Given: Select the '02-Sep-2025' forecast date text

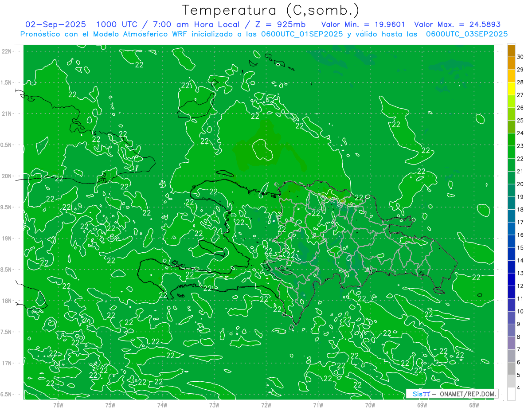Looking at the screenshot, I should point(55,24).
